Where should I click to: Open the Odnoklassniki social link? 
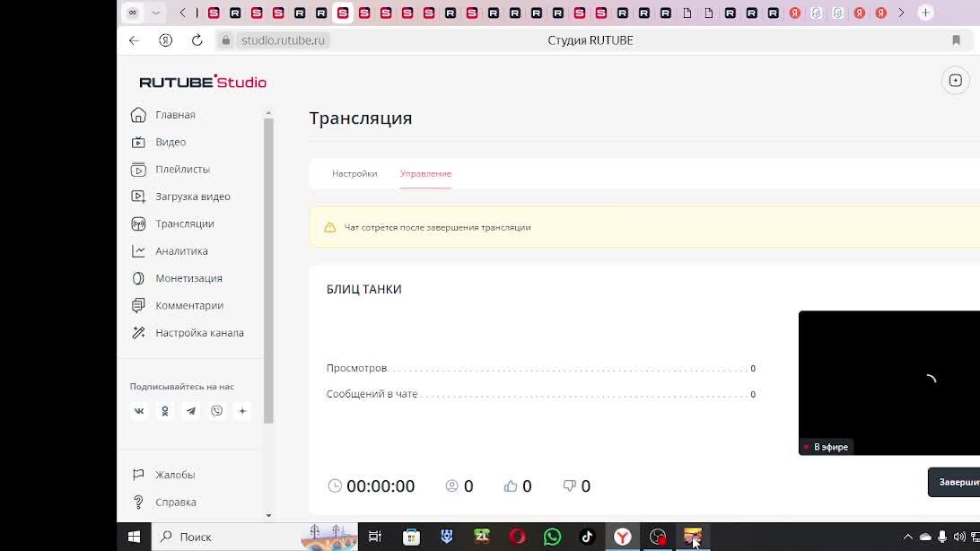(x=165, y=411)
